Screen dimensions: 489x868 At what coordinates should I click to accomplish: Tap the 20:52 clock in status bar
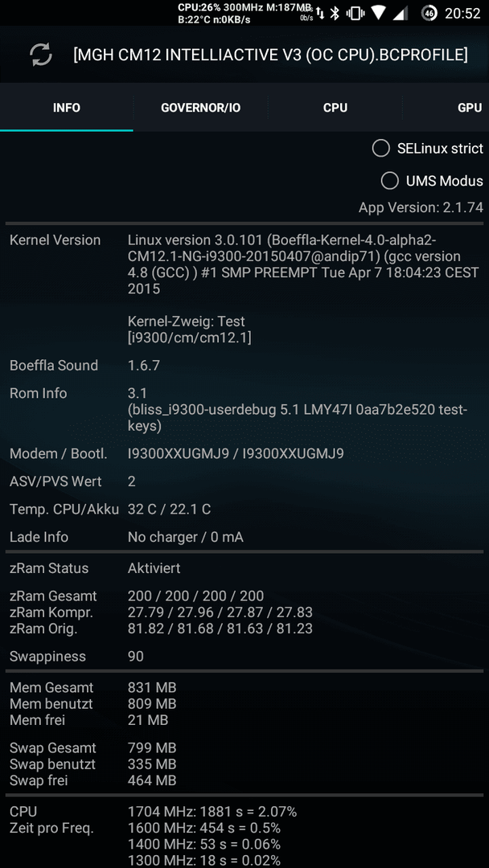coord(463,14)
